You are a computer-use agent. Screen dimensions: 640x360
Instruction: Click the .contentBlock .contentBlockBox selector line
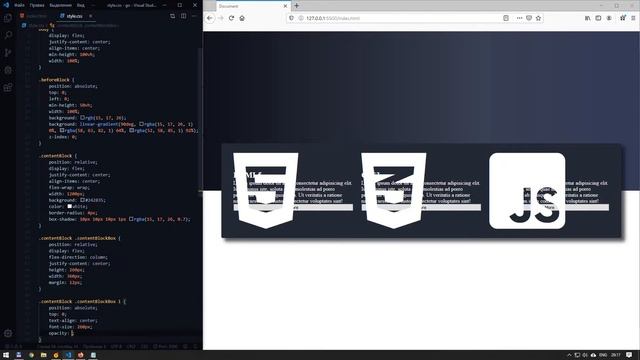(x=80, y=238)
